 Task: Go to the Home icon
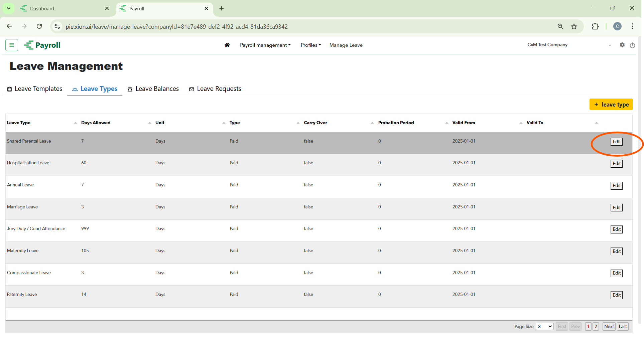[x=227, y=45]
